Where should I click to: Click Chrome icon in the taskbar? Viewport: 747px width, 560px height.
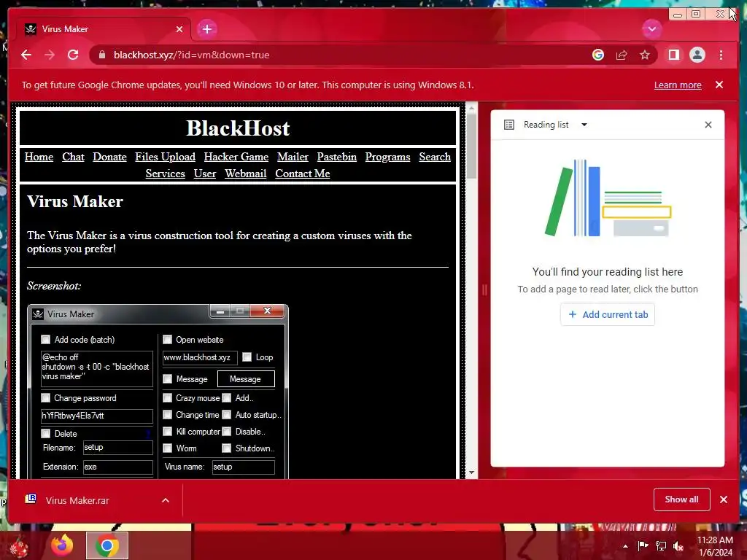point(107,545)
